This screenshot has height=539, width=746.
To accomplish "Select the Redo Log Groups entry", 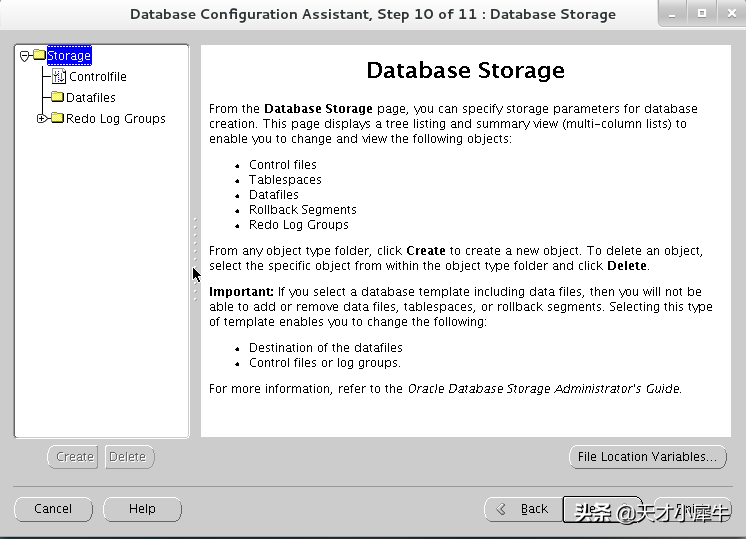I will click(x=116, y=118).
